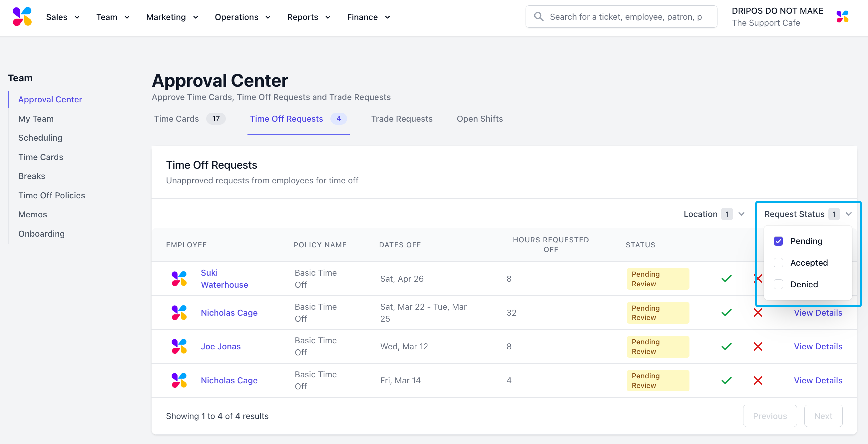Approve Suki Waterhouse's time off request checkmark
This screenshot has width=868, height=444.
726,278
